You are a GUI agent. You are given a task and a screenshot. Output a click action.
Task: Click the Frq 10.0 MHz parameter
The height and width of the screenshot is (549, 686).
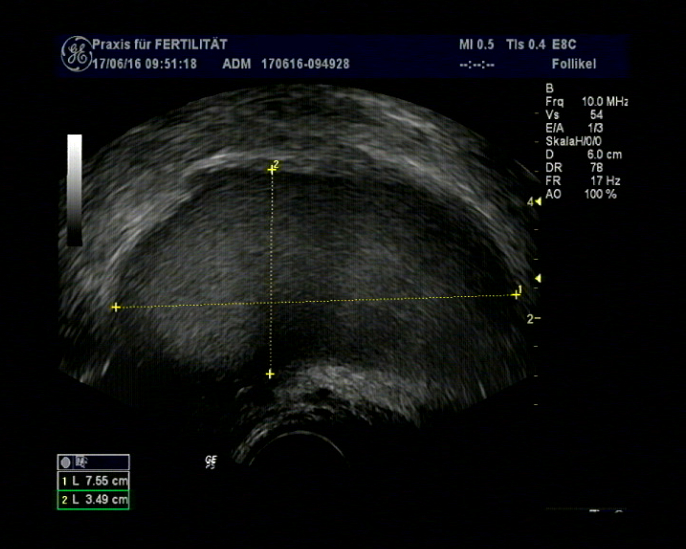tap(586, 102)
